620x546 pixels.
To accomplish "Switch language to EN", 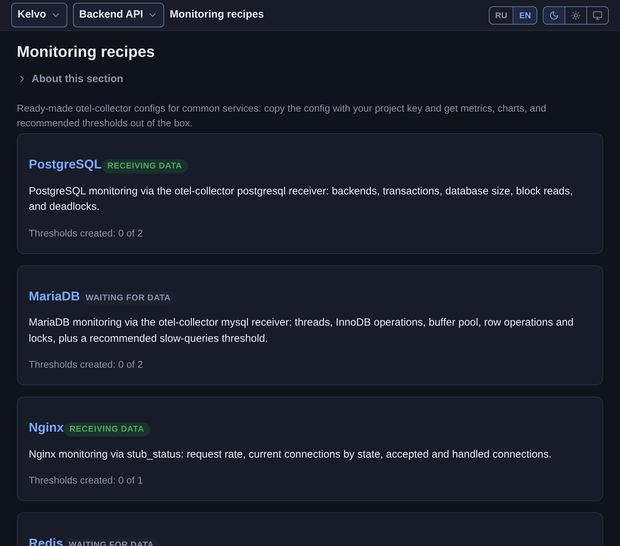I will pos(525,15).
